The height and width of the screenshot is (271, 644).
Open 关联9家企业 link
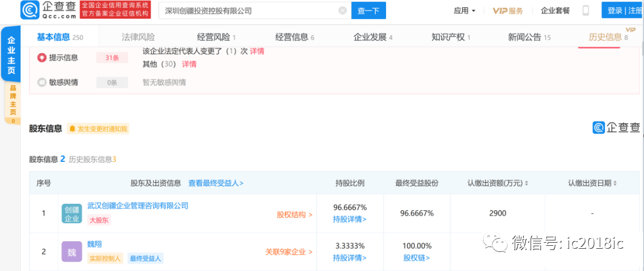289,252
